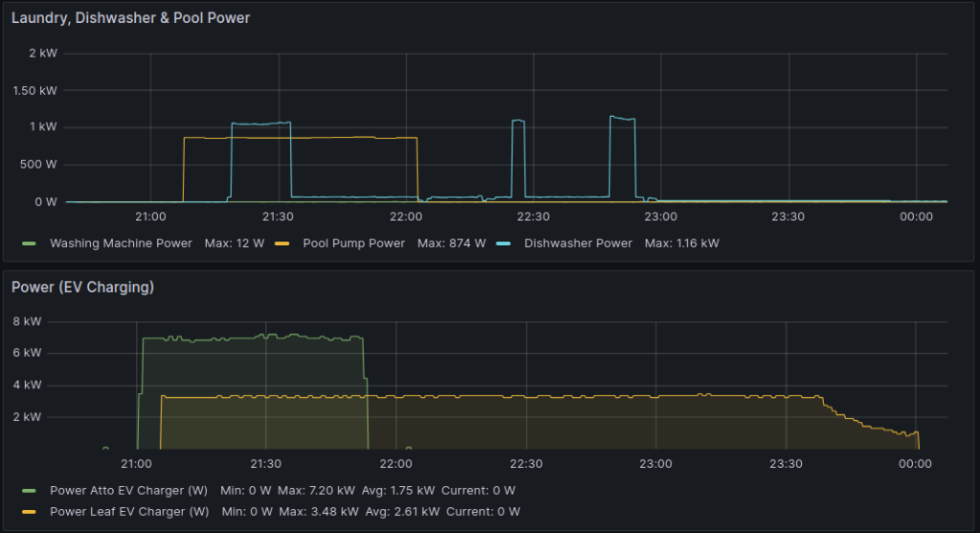Click the '1.50 kW' y-axis label

click(35, 91)
